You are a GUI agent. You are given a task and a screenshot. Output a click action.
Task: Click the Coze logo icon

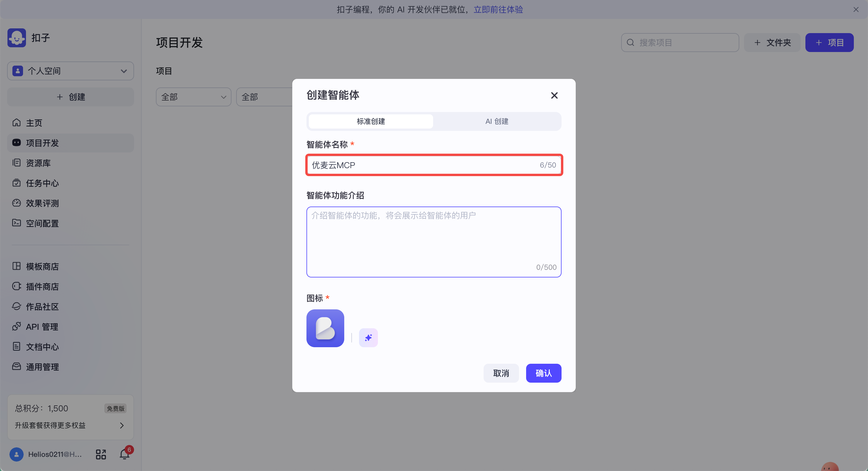click(x=17, y=38)
